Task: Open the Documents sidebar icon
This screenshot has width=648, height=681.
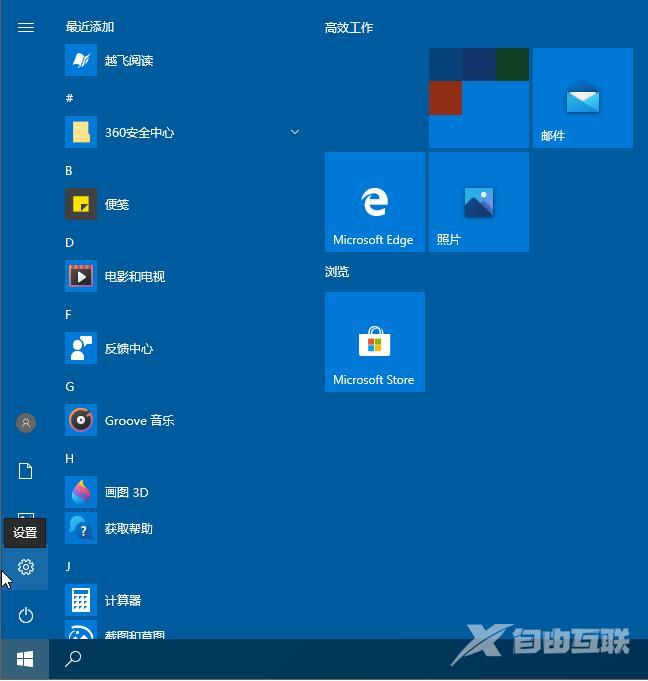Action: (x=26, y=471)
